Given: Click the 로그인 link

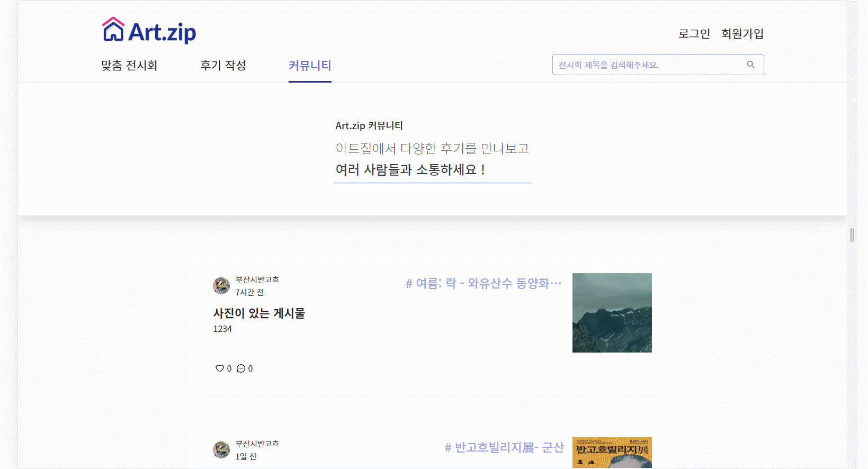Looking at the screenshot, I should 694,34.
